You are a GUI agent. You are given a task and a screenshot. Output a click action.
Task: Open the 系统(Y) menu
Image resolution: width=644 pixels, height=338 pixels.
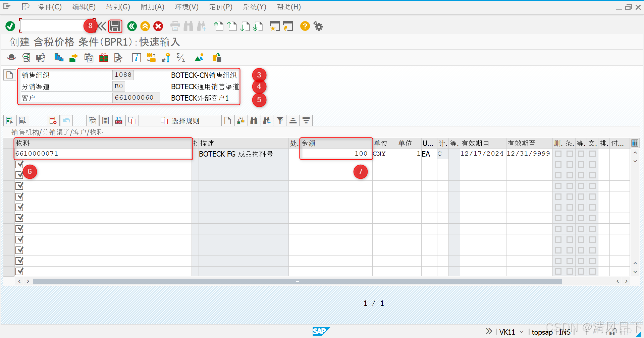pos(255,7)
